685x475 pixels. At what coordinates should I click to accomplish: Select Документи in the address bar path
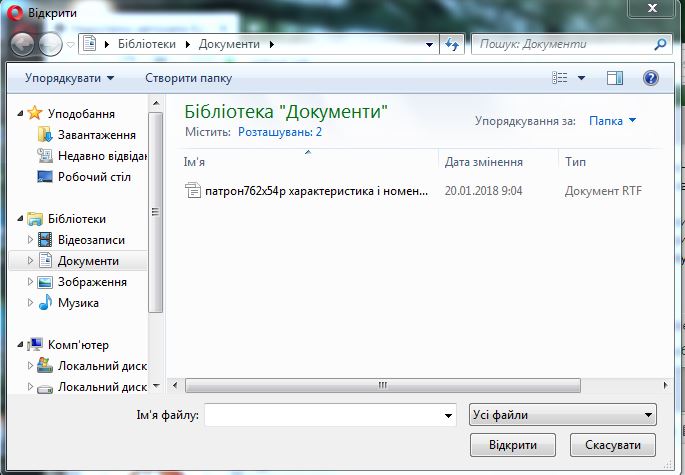tap(229, 44)
